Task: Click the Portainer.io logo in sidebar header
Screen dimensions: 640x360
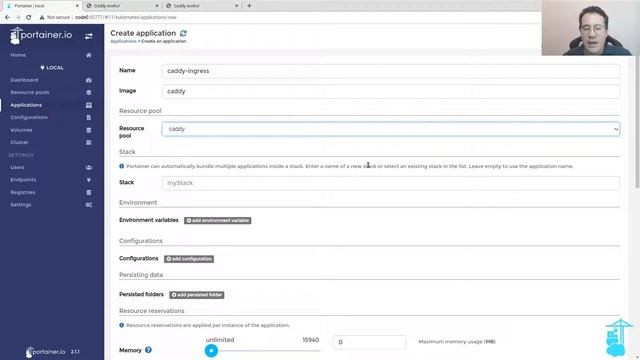Action: (x=41, y=36)
